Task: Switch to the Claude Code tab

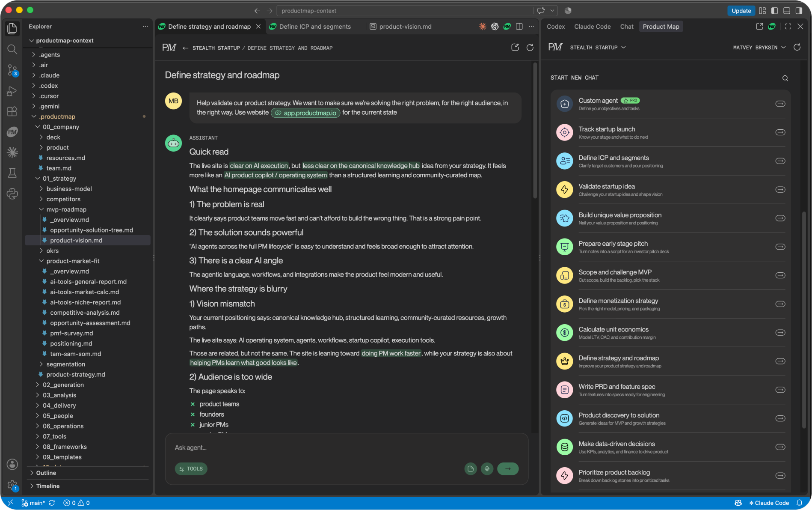Action: click(x=592, y=27)
